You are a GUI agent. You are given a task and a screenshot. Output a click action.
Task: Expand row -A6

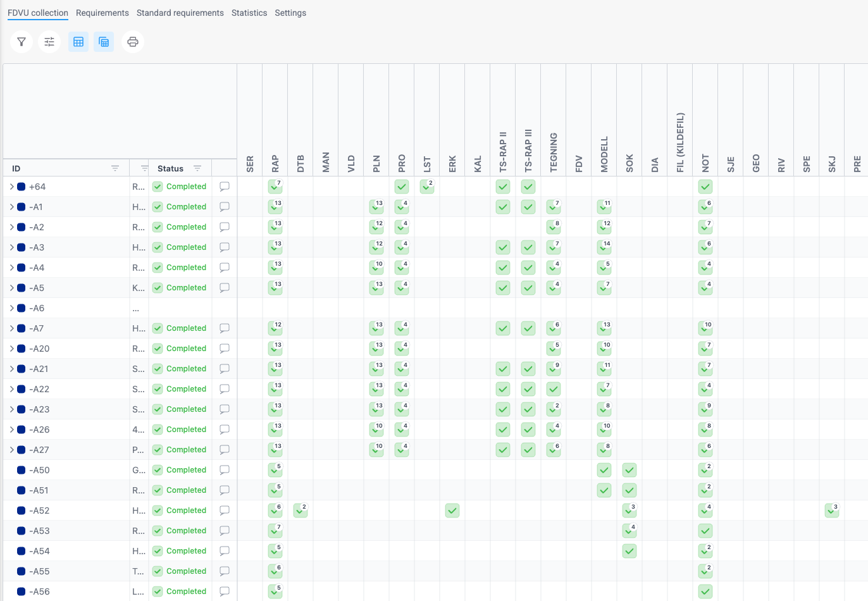pyautogui.click(x=11, y=308)
